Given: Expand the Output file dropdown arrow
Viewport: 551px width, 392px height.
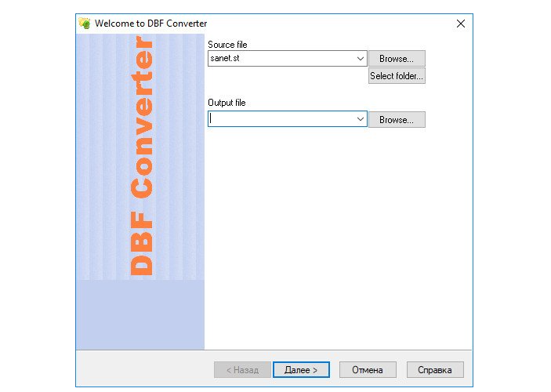Looking at the screenshot, I should pyautogui.click(x=361, y=119).
